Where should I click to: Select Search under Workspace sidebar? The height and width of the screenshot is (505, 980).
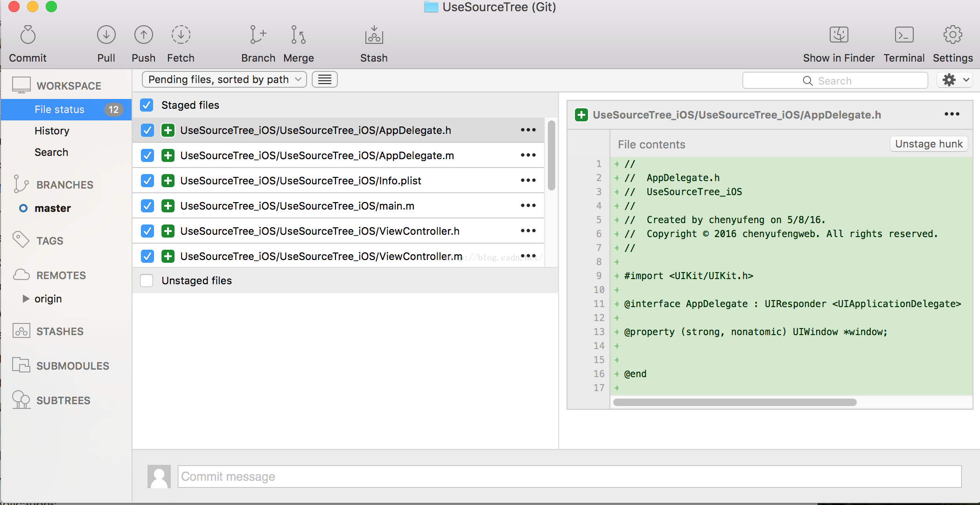click(x=51, y=152)
